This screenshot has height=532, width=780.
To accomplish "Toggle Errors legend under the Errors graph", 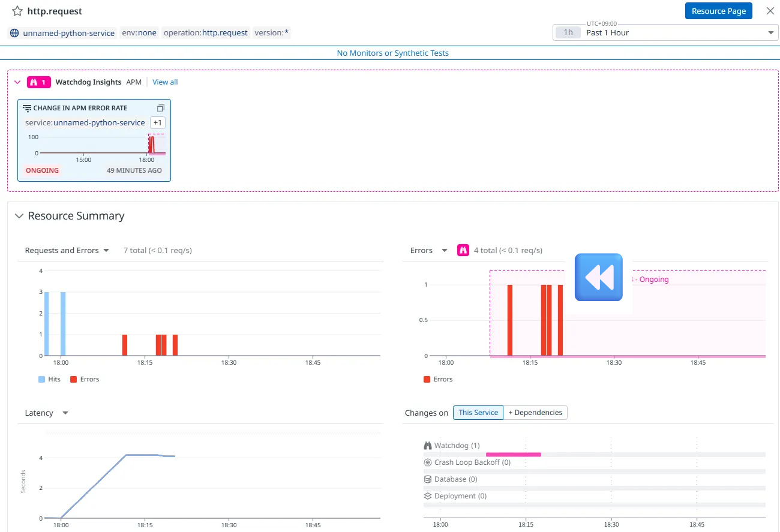I will [x=438, y=379].
